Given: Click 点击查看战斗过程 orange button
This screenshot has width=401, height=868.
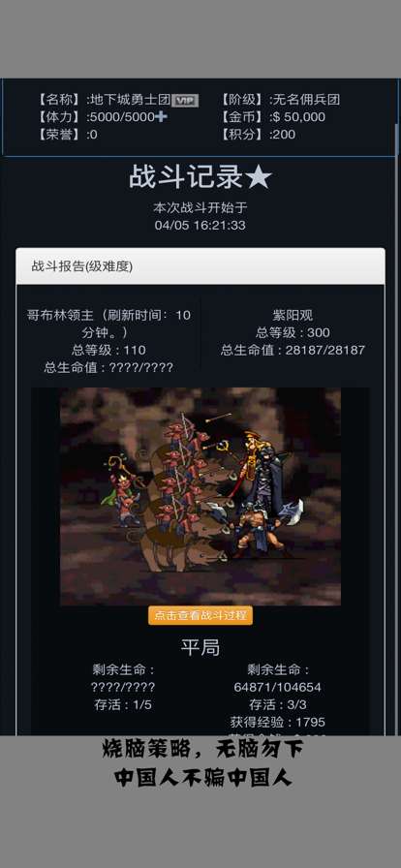Looking at the screenshot, I should point(200,615).
